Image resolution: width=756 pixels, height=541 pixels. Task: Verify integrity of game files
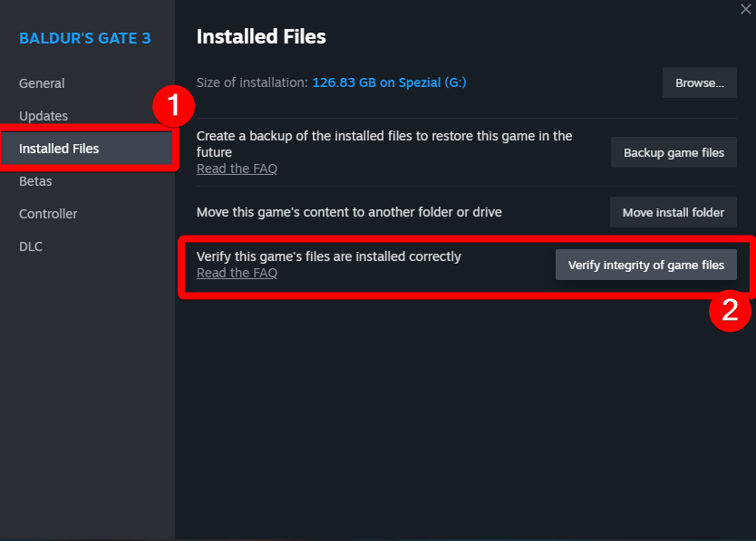click(x=645, y=265)
